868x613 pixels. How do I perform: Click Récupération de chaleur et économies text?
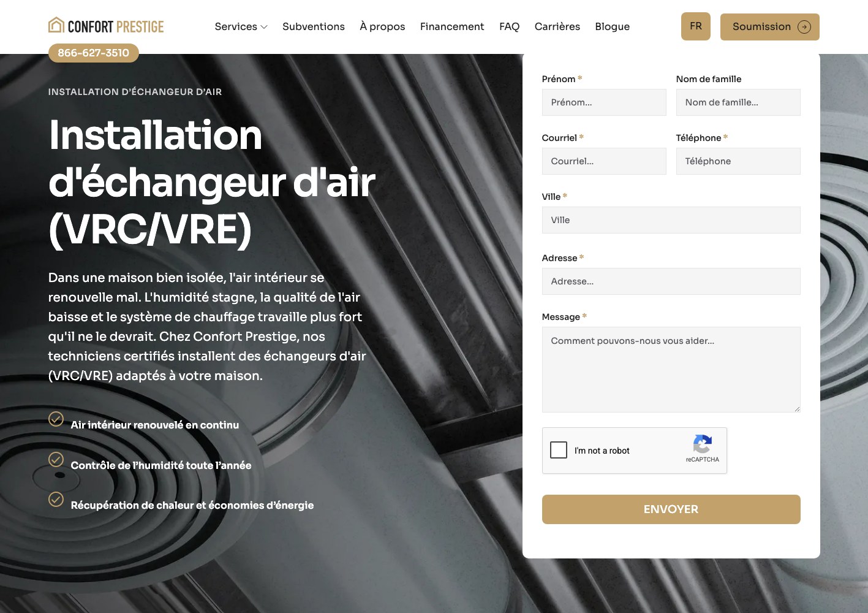[192, 505]
